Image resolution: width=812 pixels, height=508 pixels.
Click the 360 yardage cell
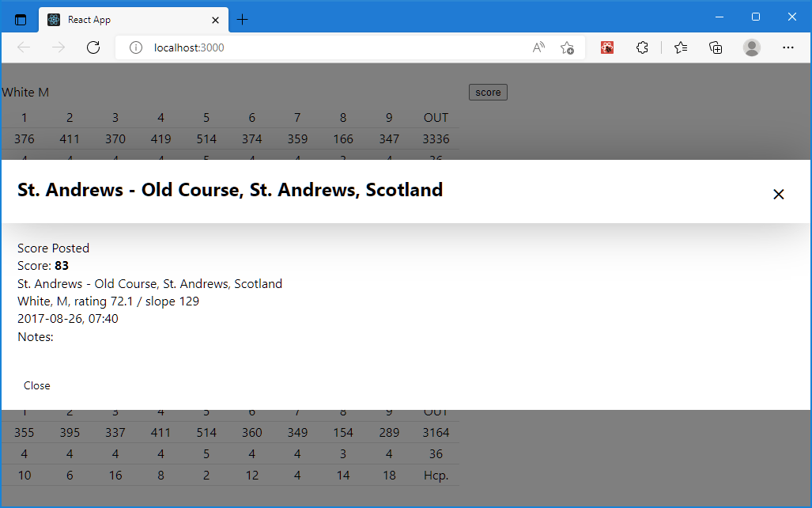(251, 432)
